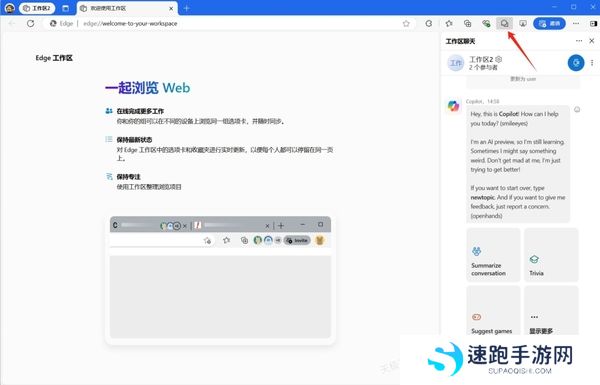Open the profile avatar in the title bar
This screenshot has width=600, height=385.
pyautogui.click(x=10, y=8)
